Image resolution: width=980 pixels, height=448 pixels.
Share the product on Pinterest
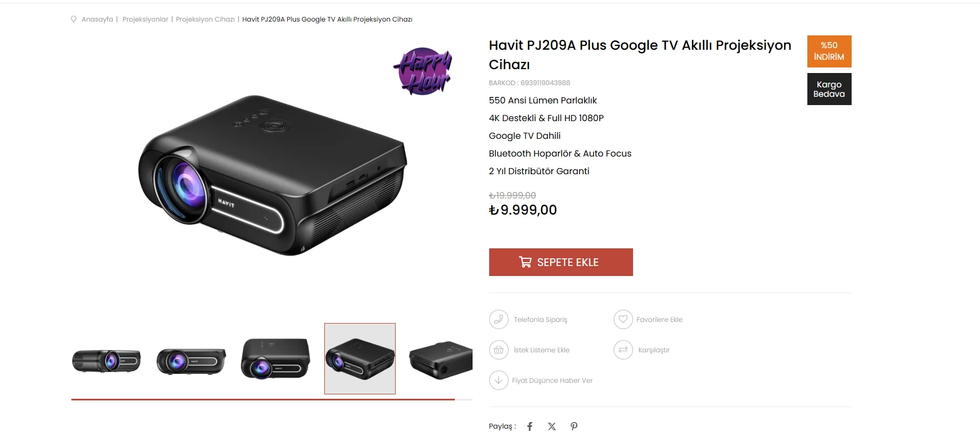click(574, 426)
